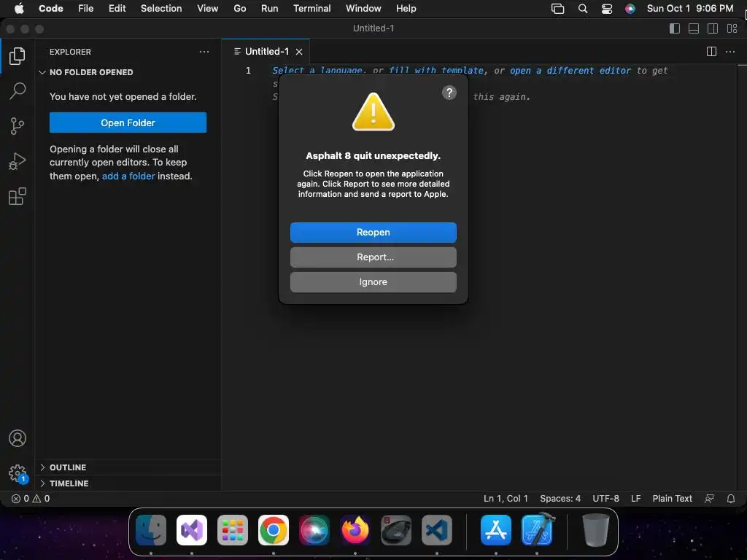This screenshot has height=560, width=747.
Task: Toggle the primary side bar
Action: pyautogui.click(x=675, y=28)
